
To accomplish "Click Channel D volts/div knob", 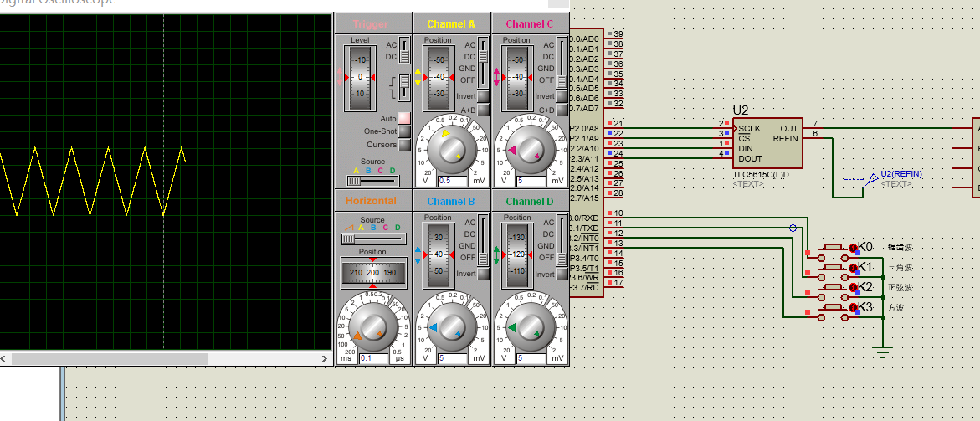I will click(531, 326).
